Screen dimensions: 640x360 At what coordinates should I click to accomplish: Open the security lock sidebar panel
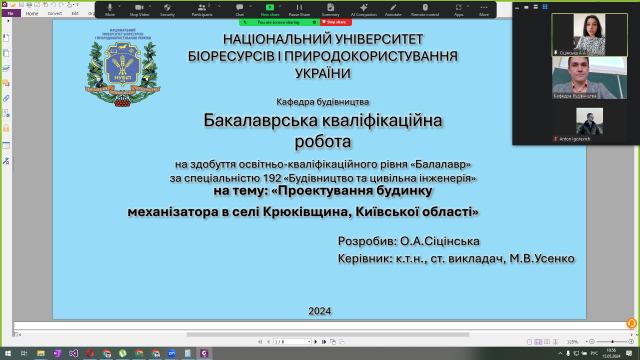pyautogui.click(x=6, y=128)
